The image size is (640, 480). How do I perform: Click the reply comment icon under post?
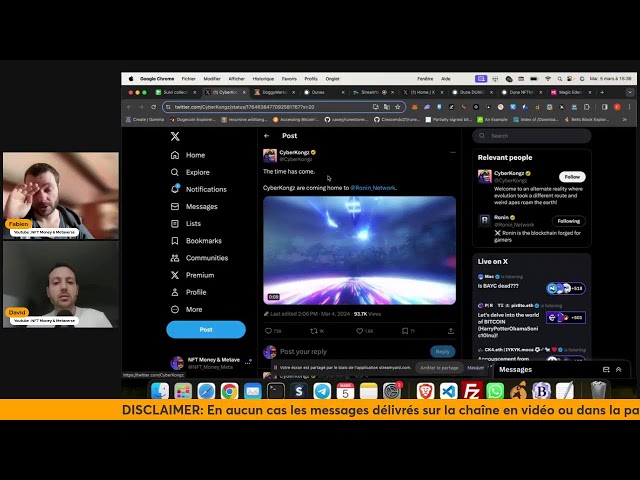click(268, 330)
